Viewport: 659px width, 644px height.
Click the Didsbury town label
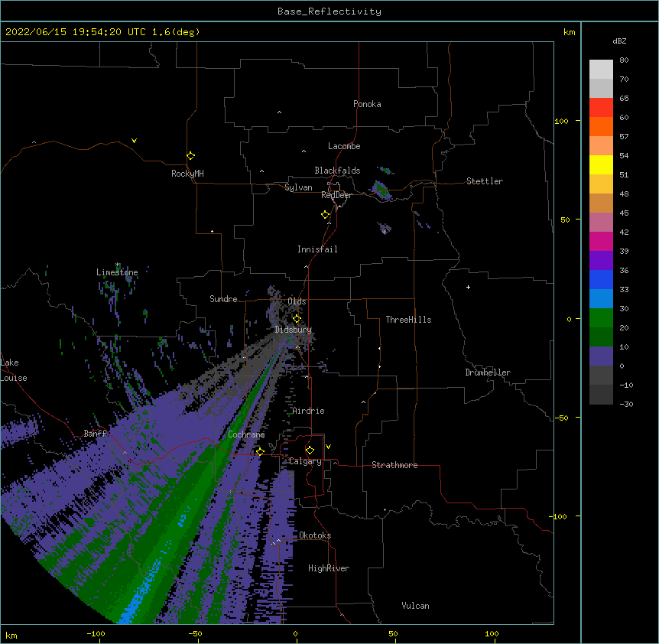click(x=294, y=330)
